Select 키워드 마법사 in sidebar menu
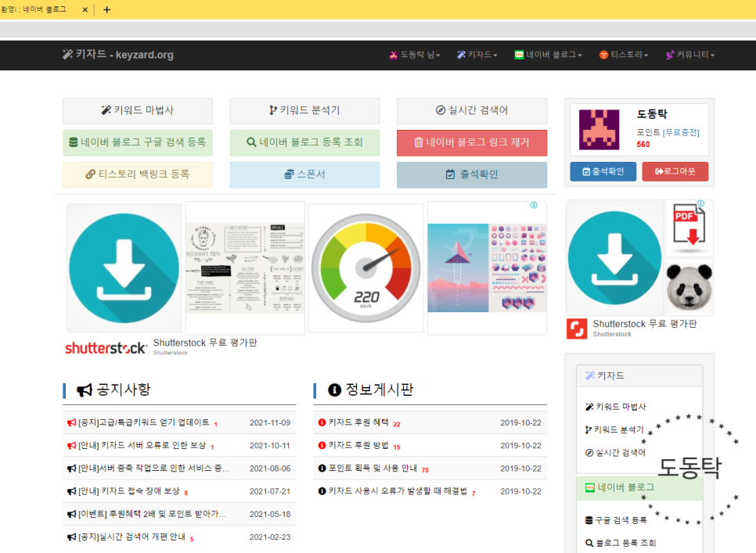756x553 pixels. (616, 407)
